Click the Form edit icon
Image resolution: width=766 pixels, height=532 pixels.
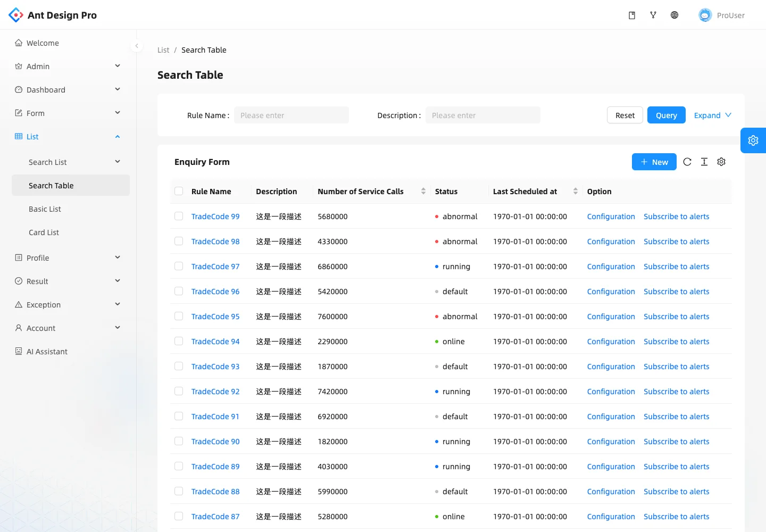pos(19,113)
